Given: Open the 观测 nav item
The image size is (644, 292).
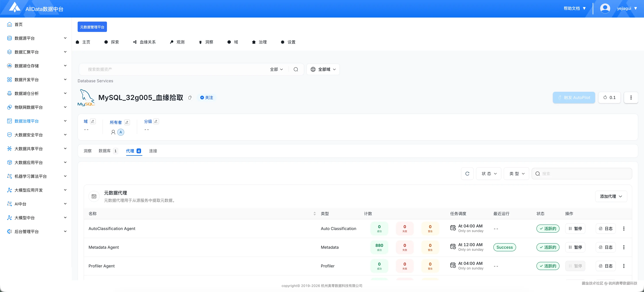Looking at the screenshot, I should click(x=177, y=42).
